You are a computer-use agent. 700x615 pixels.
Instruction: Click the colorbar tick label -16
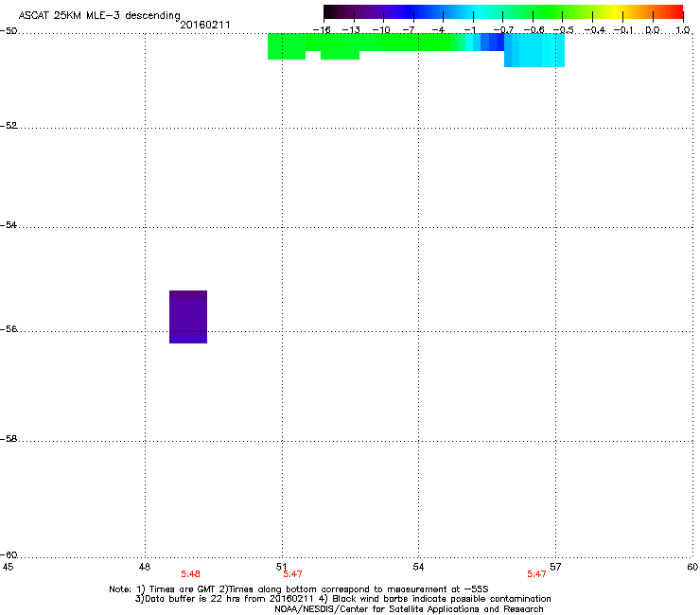tap(322, 30)
